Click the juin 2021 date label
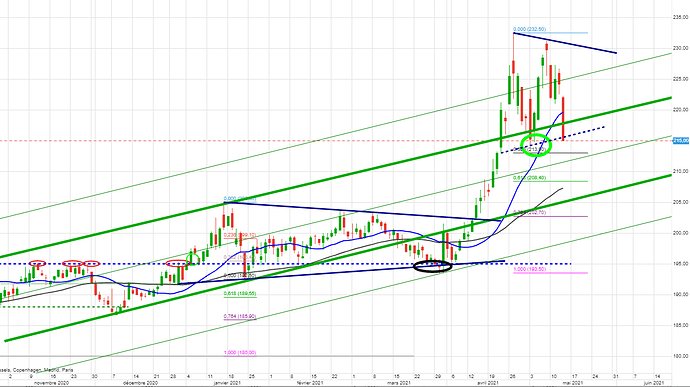Screen dimensions: 690x387 pos(654,383)
